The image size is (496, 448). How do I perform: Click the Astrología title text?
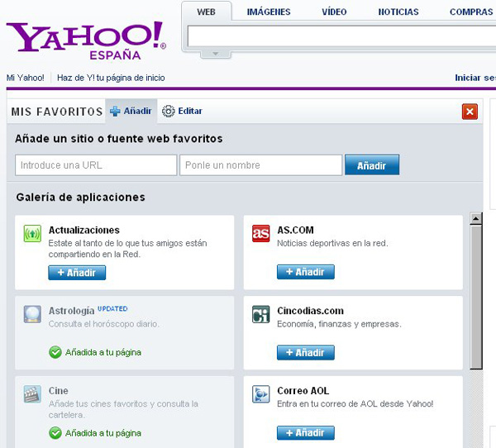71,311
